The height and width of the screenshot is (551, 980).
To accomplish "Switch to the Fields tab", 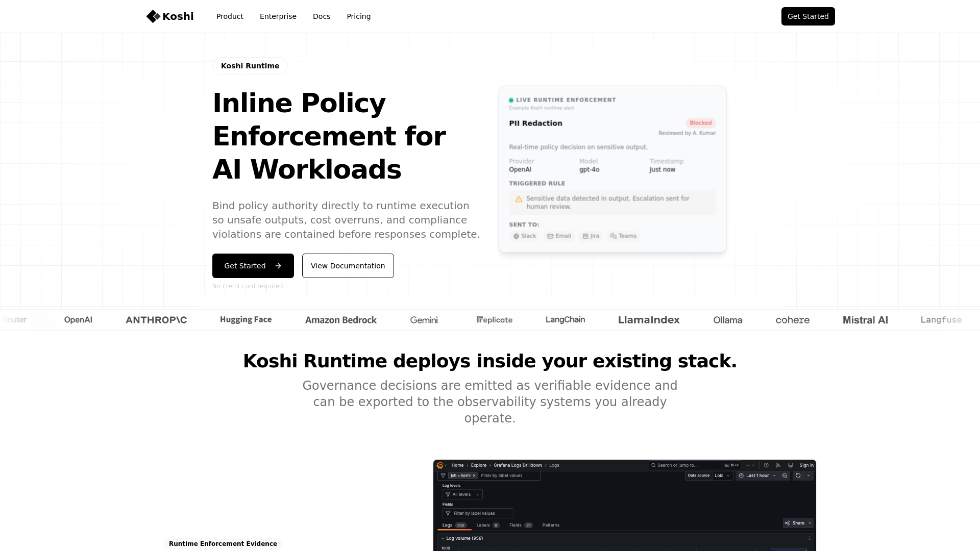I will coord(521,525).
